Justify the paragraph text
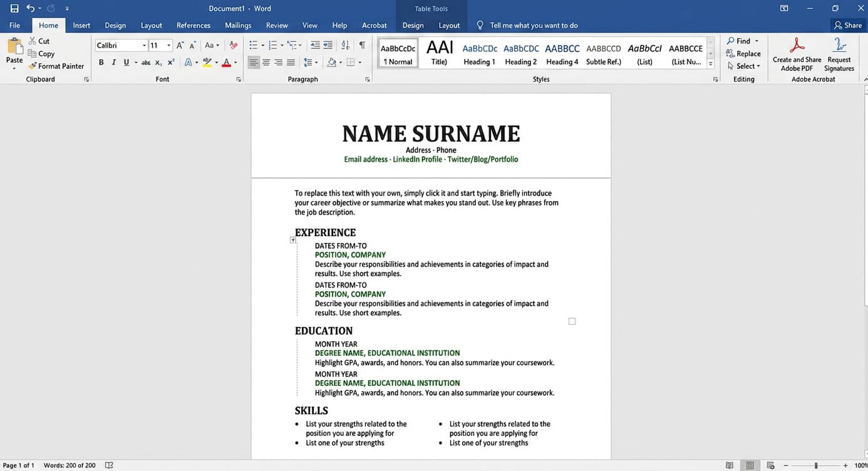This screenshot has width=868, height=471. click(291, 63)
